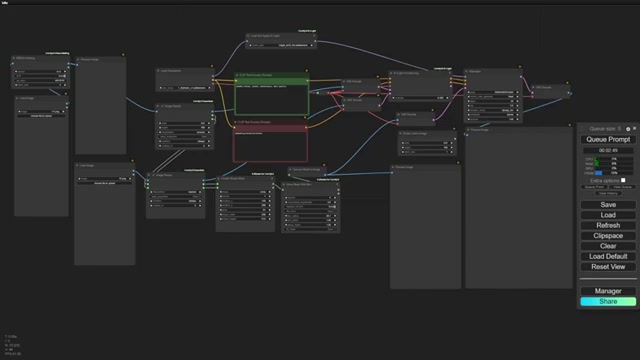Viewport: 640px width, 360px height.
Task: Decrease the seed value in KSampler
Action: click(x=469, y=92)
